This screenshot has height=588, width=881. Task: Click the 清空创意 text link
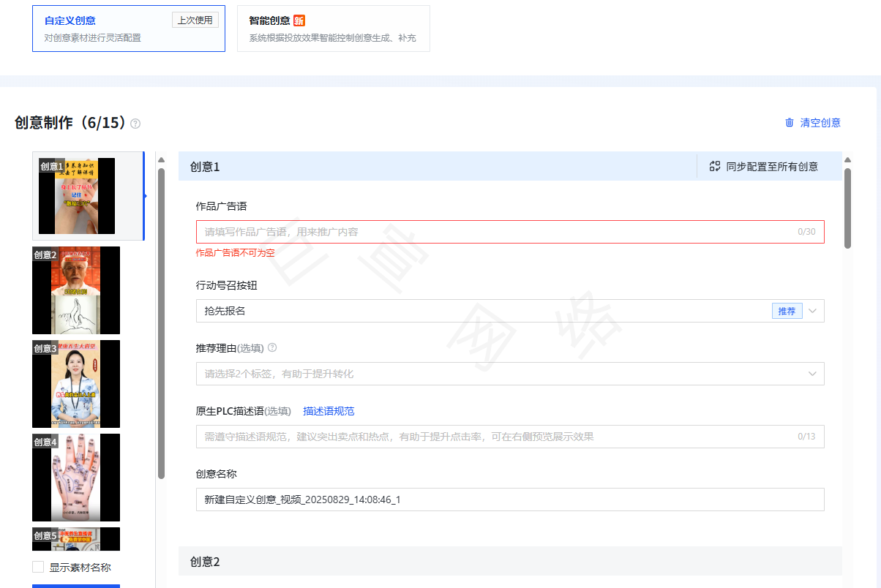point(820,123)
